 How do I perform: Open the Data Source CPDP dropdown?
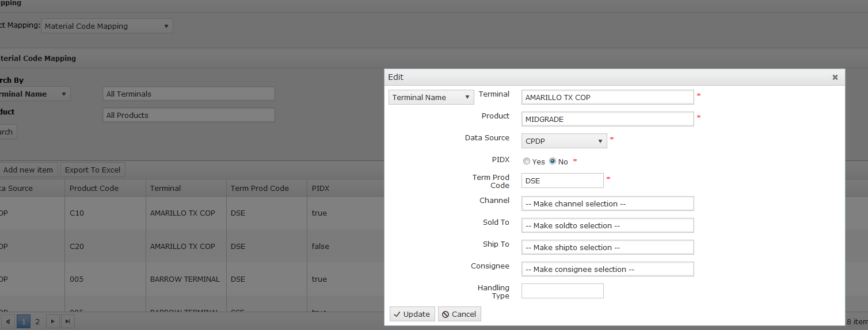564,141
